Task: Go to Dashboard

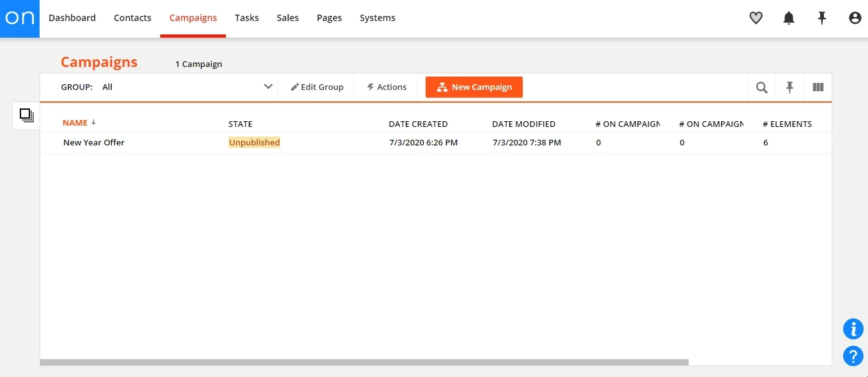Action: (x=72, y=18)
